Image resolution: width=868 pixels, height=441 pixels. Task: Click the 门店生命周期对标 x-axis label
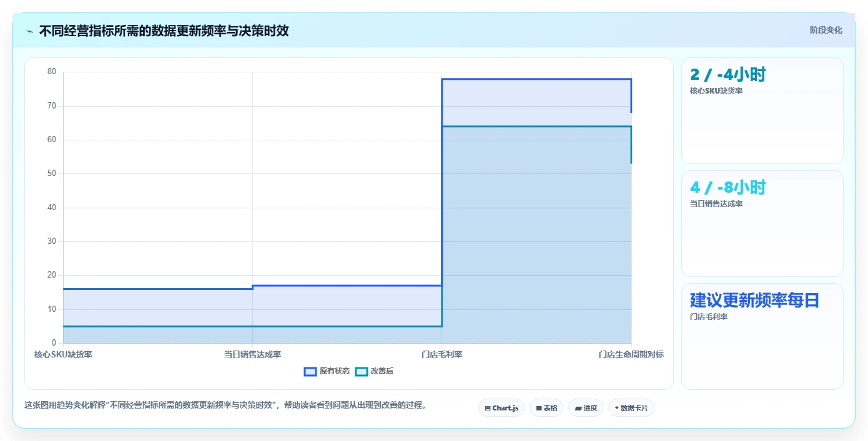(x=631, y=354)
